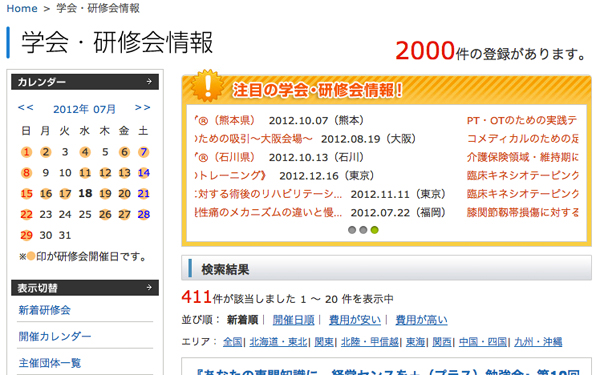The width and height of the screenshot is (600, 375).
Task: Select calendar day 20
Action: [x=124, y=194]
